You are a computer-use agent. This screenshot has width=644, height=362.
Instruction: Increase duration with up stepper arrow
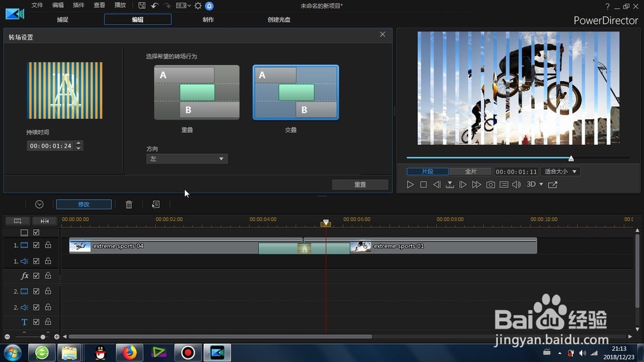(x=79, y=143)
